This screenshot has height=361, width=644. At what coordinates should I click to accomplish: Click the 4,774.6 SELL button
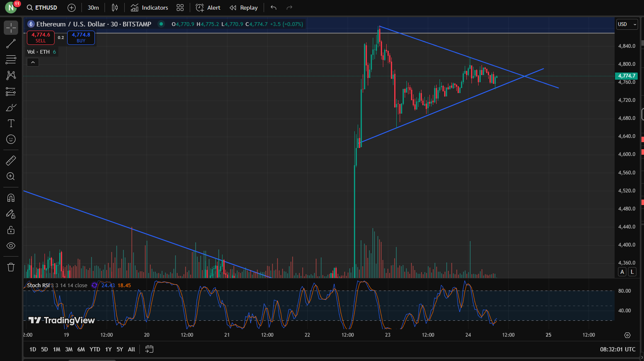41,38
